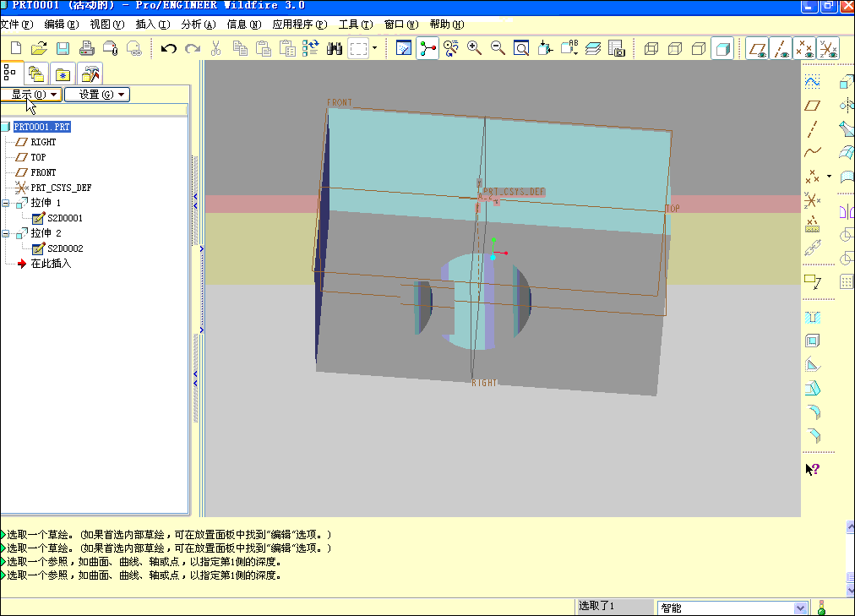
Task: Select the Datum Curve tool
Action: point(812,152)
